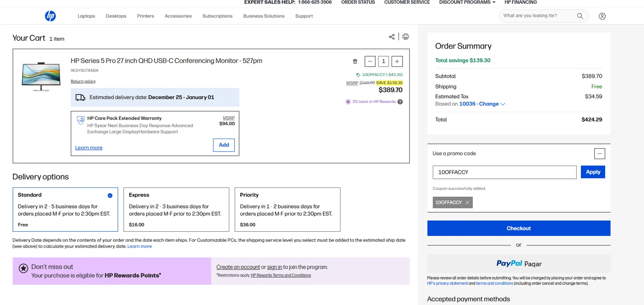The width and height of the screenshot is (644, 305).
Task: Click the sign in link
Action: coord(275,267)
